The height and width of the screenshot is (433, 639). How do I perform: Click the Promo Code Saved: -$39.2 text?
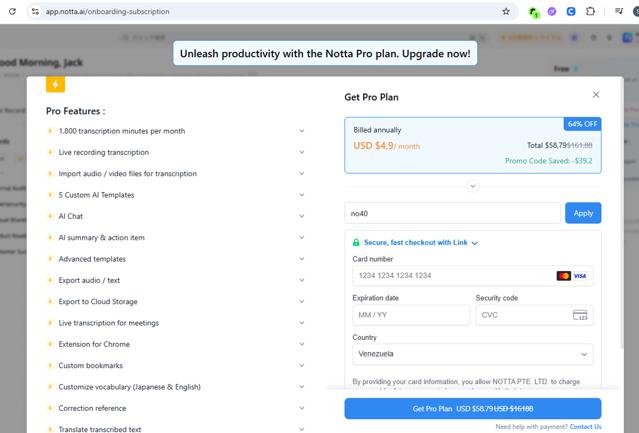coord(549,160)
